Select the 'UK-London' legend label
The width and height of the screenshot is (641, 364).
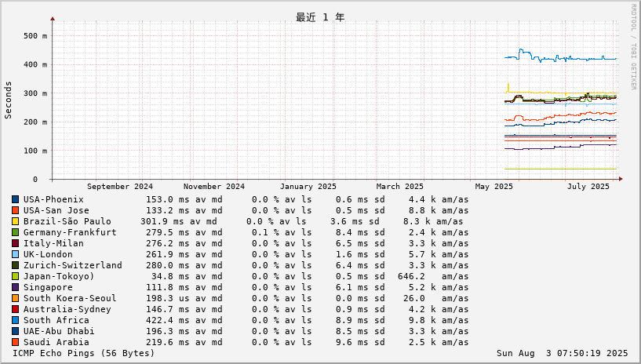[x=48, y=254]
